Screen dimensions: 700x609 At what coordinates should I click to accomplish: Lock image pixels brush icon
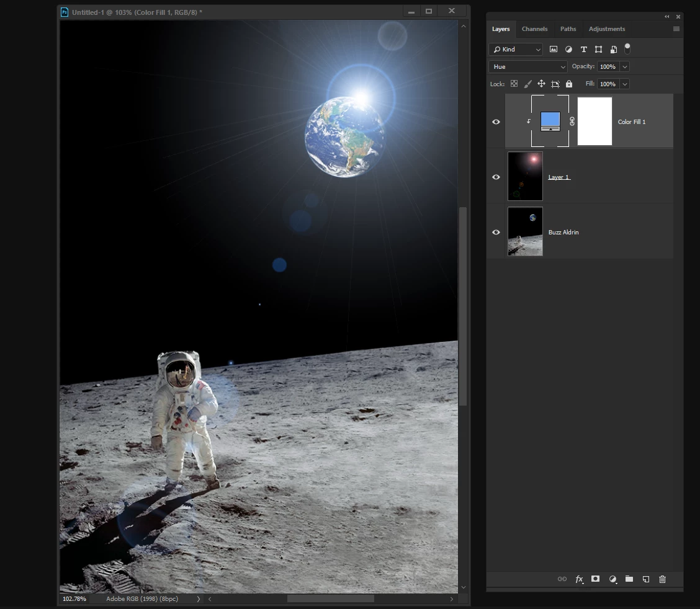[527, 84]
